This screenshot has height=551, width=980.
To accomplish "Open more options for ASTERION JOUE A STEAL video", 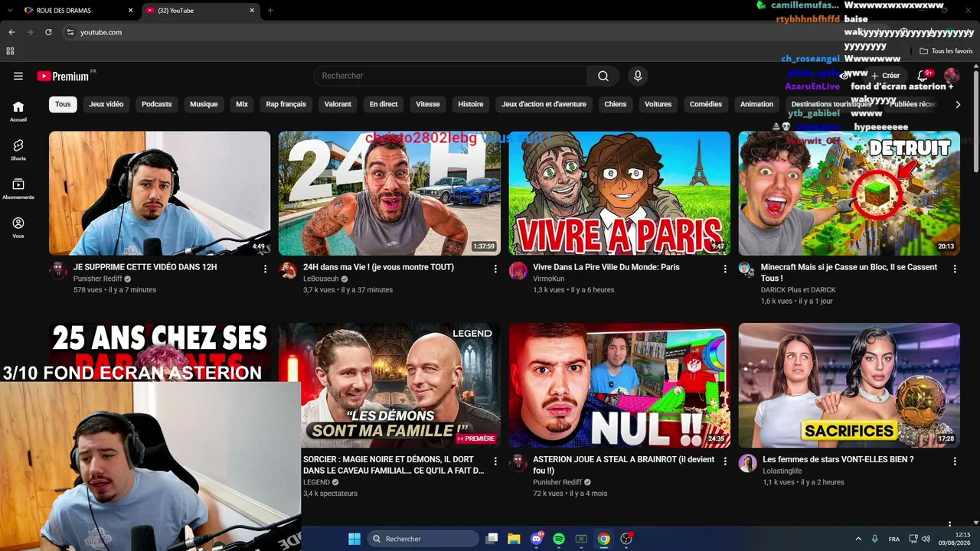I will [725, 461].
